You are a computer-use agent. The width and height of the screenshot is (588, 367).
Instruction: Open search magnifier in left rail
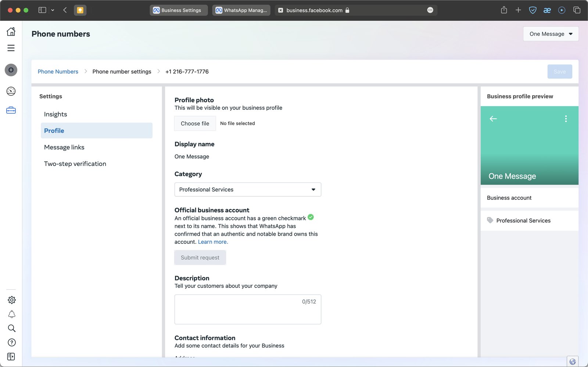(12, 328)
